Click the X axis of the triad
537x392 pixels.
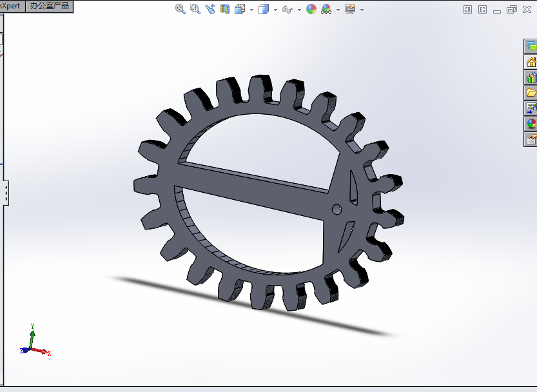(41, 351)
